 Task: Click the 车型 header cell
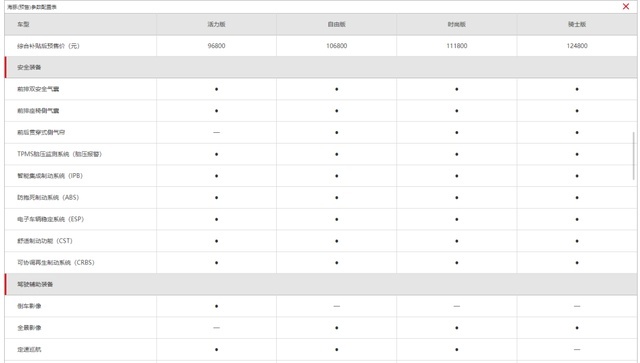80,24
